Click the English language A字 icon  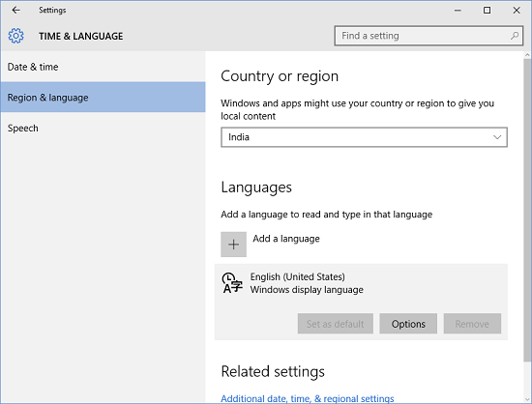232,283
